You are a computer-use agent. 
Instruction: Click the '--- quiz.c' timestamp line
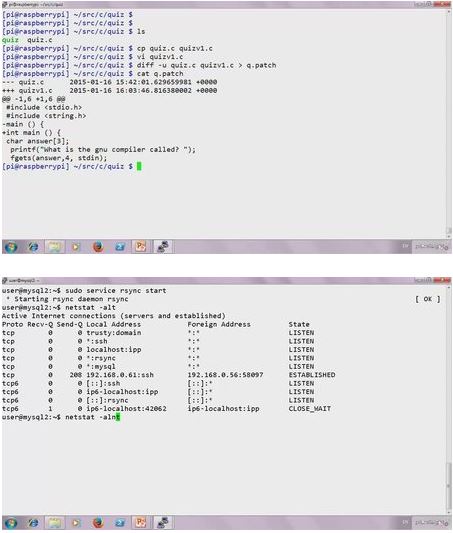109,82
